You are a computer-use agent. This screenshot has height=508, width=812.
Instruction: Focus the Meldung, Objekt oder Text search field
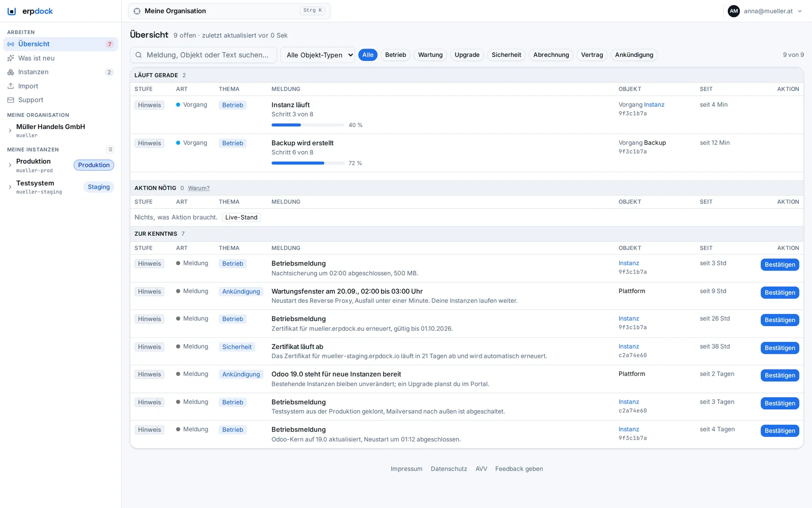click(204, 55)
